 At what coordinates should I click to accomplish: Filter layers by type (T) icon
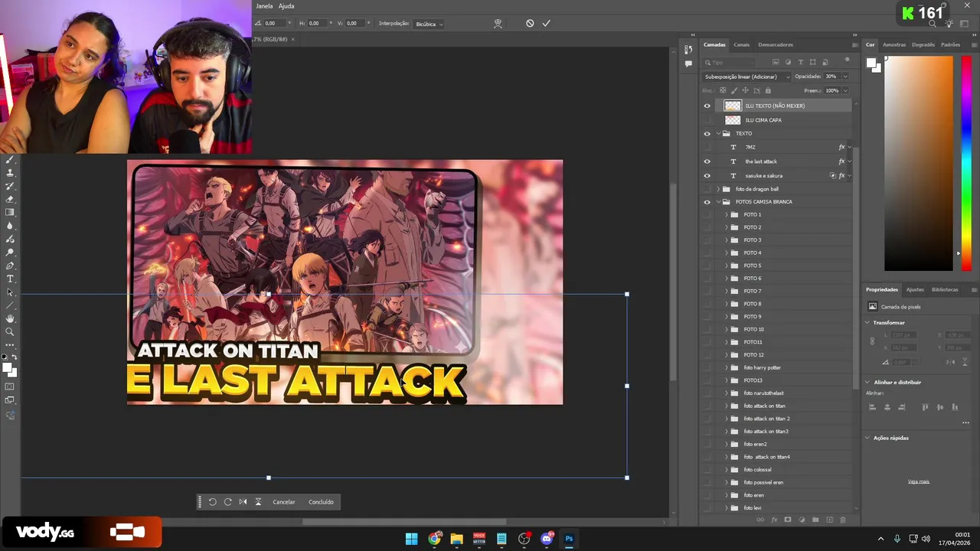pos(801,62)
